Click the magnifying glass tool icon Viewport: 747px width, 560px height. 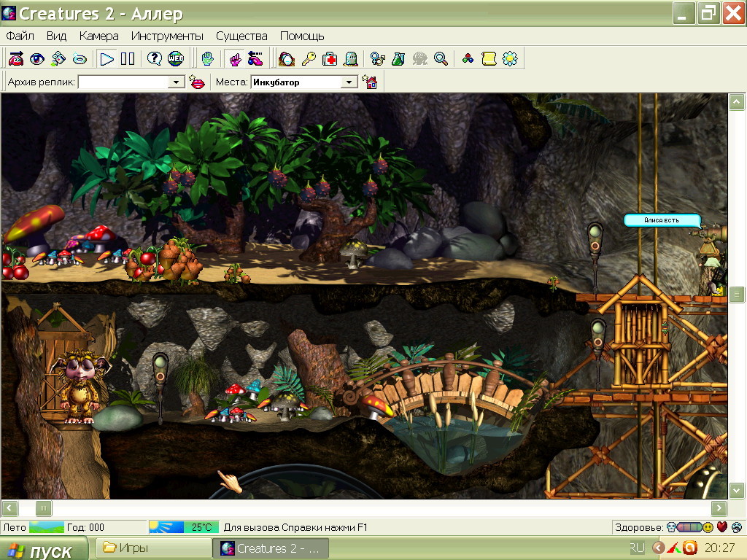441,59
